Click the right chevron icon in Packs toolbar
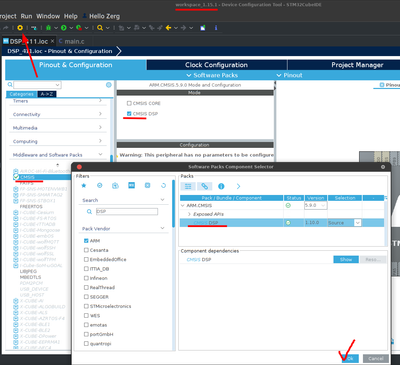Image resolution: width=400 pixels, height=365 pixels. (238, 186)
